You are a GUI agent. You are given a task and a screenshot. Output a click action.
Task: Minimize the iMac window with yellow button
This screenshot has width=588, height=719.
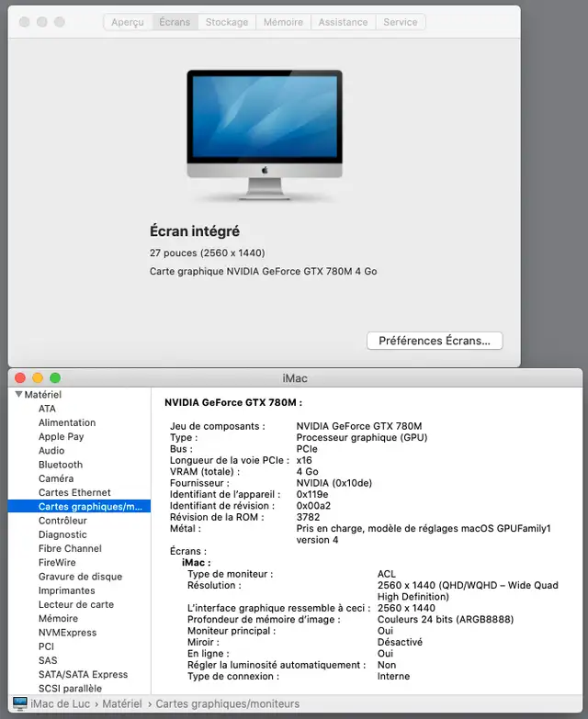click(38, 377)
